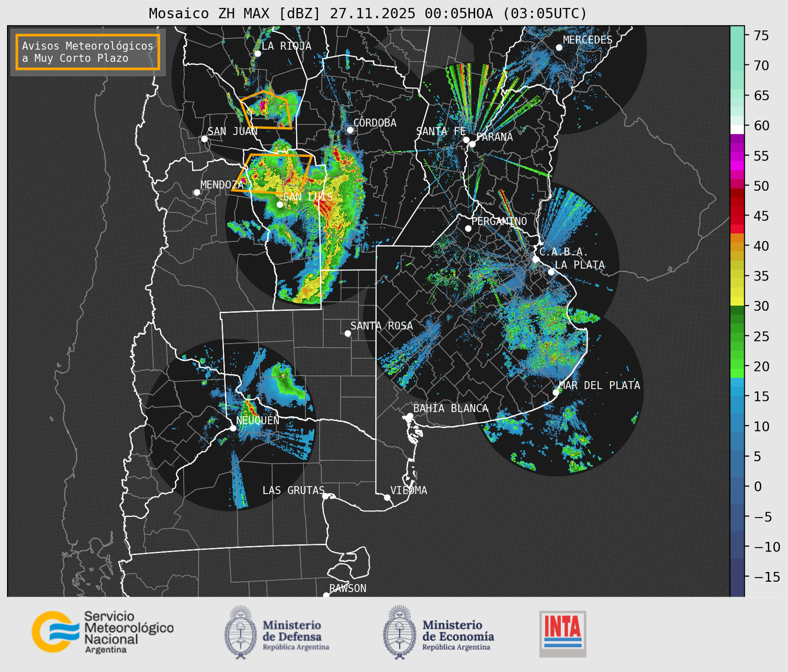Click the Ministerio de Economía emblem

[x=399, y=632]
